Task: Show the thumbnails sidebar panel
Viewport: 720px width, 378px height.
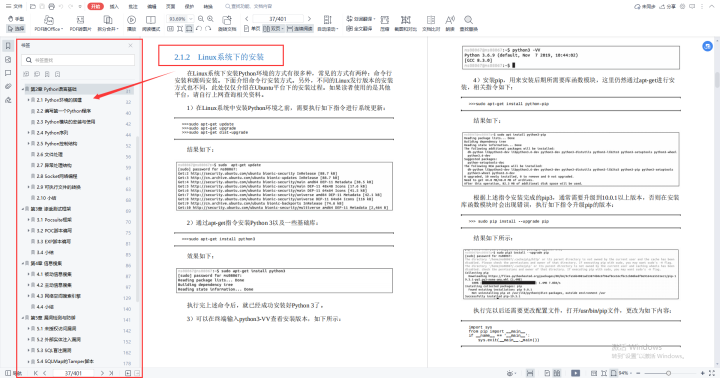Action: (x=8, y=60)
